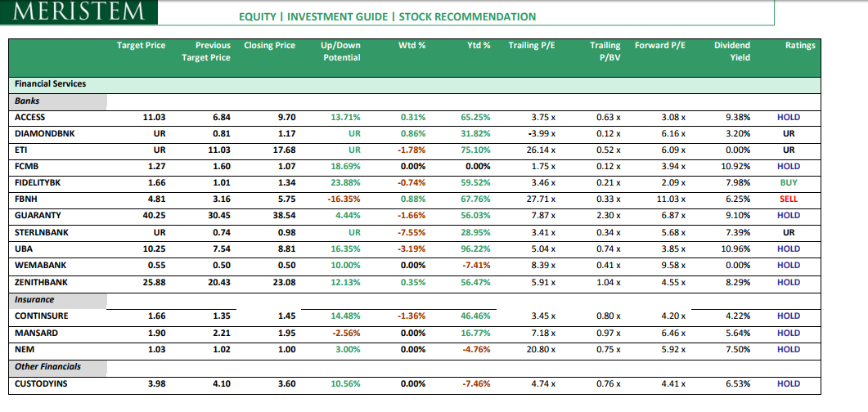Click UBA Ytd value 96.22%
The height and width of the screenshot is (412, 868).
coord(476,249)
